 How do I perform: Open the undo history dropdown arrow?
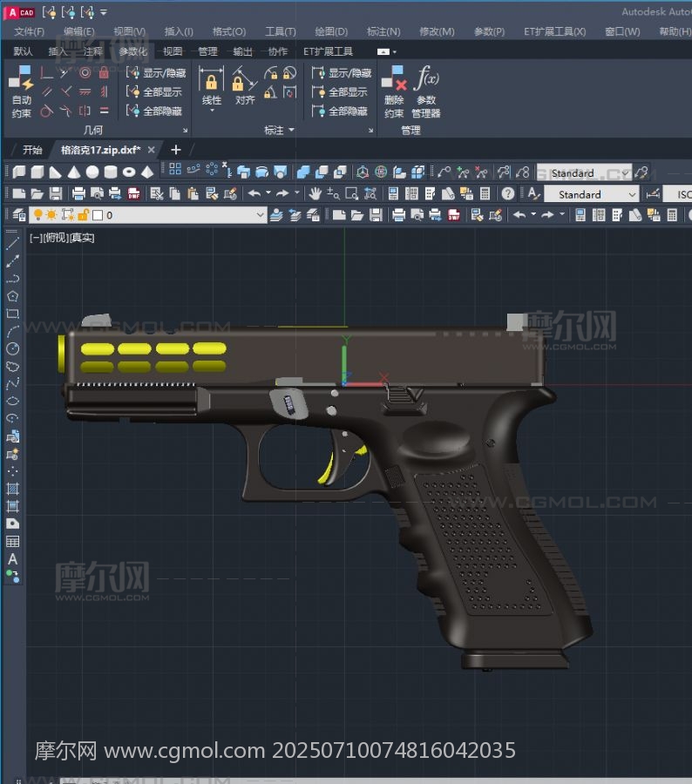coord(268,193)
